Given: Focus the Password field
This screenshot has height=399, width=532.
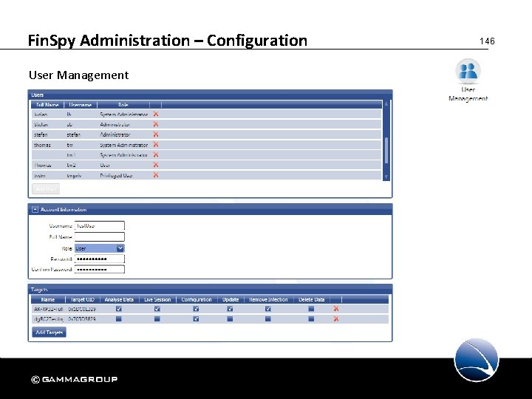Looking at the screenshot, I should pyautogui.click(x=100, y=259).
